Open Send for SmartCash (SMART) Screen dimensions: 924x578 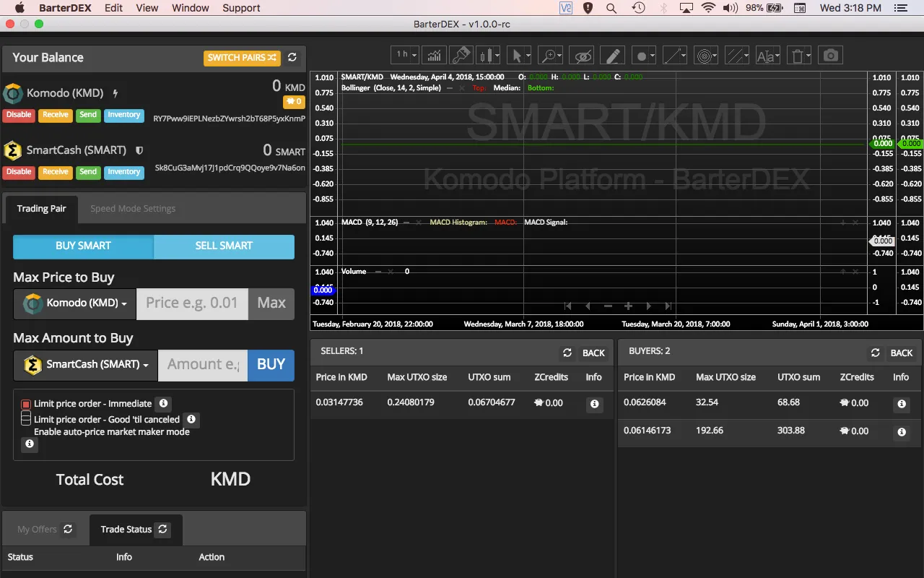(x=88, y=172)
